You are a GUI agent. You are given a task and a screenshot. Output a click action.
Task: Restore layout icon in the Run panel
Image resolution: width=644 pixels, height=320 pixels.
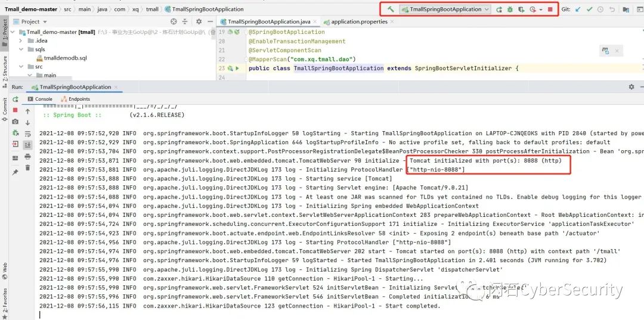click(15, 158)
